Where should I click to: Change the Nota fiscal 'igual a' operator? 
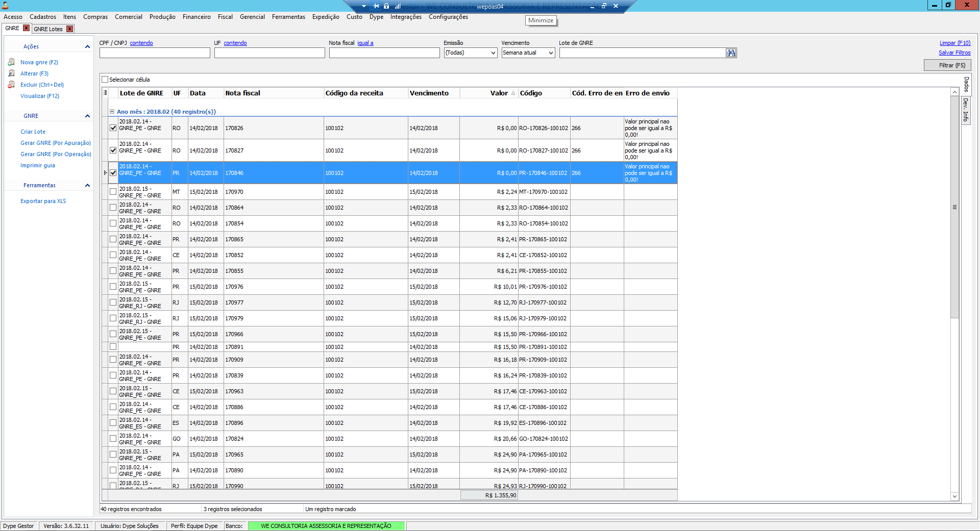pyautogui.click(x=365, y=43)
